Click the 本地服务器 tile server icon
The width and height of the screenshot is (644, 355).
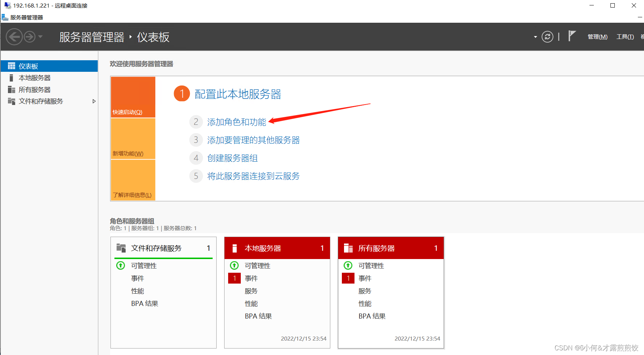235,248
